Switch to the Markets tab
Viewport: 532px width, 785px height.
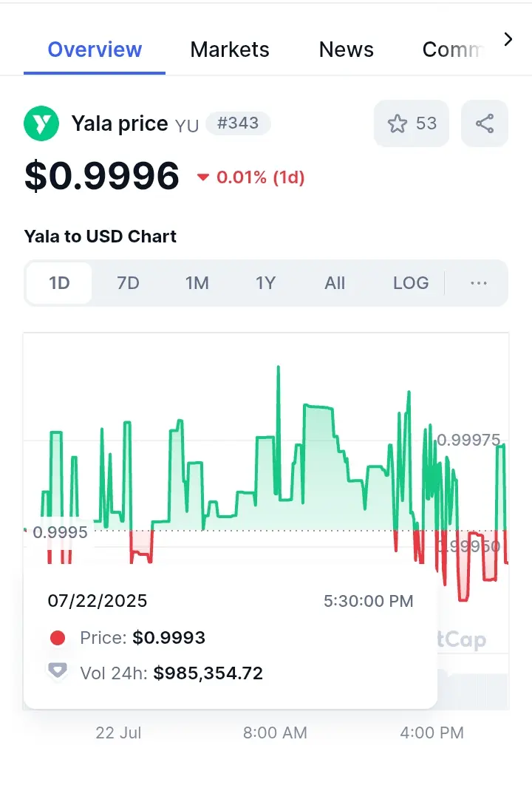tap(230, 50)
